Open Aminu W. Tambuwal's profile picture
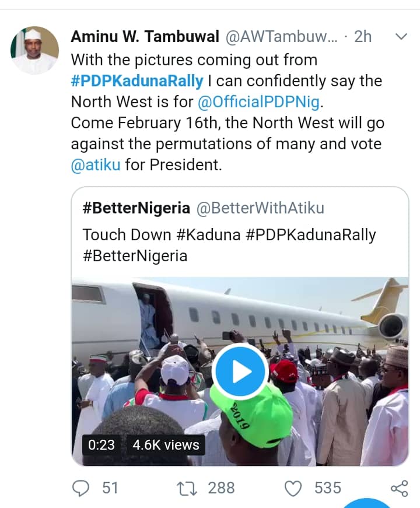This screenshot has width=420, height=508. click(34, 50)
